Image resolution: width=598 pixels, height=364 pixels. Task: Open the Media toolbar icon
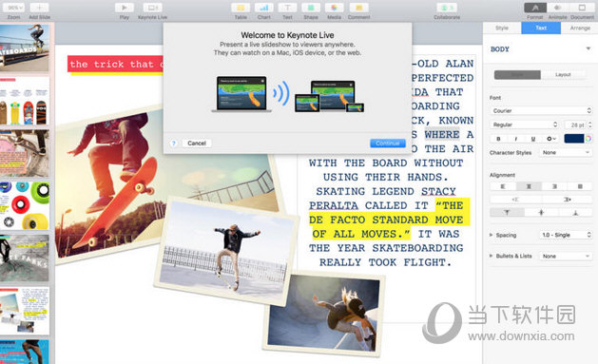[334, 8]
